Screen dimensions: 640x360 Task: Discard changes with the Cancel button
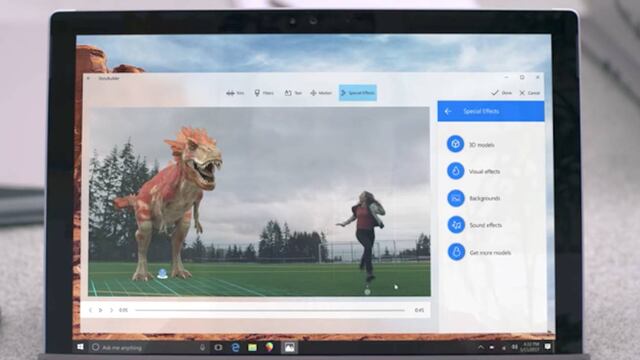pyautogui.click(x=530, y=93)
